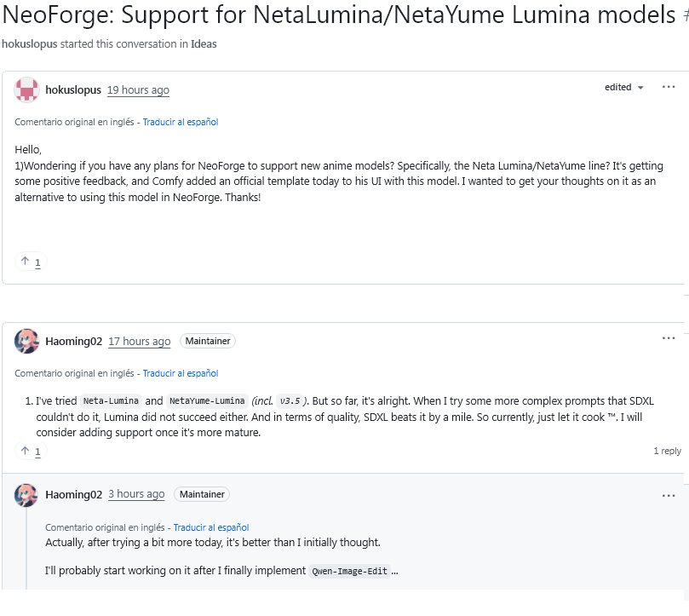Open the three-dot menu on hokuslopus's post

pyautogui.click(x=669, y=87)
